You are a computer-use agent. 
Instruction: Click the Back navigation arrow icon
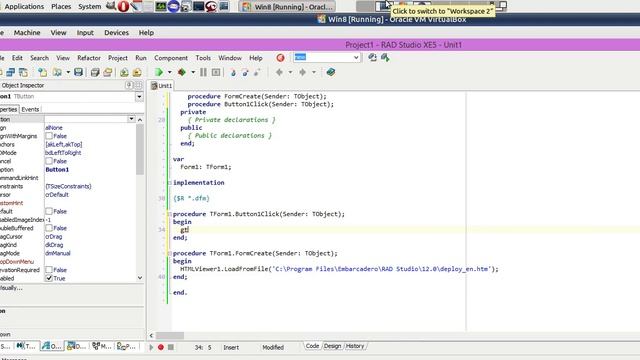tap(279, 72)
